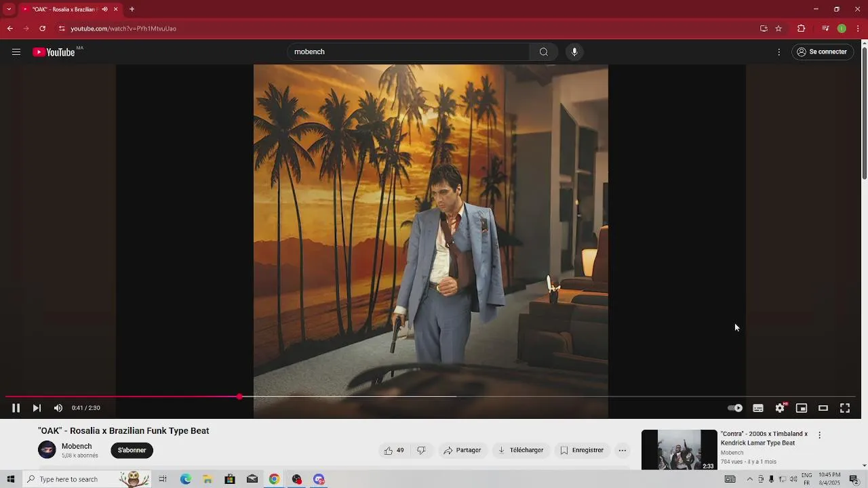
Task: Open the Mobench channel name link
Action: click(x=77, y=446)
